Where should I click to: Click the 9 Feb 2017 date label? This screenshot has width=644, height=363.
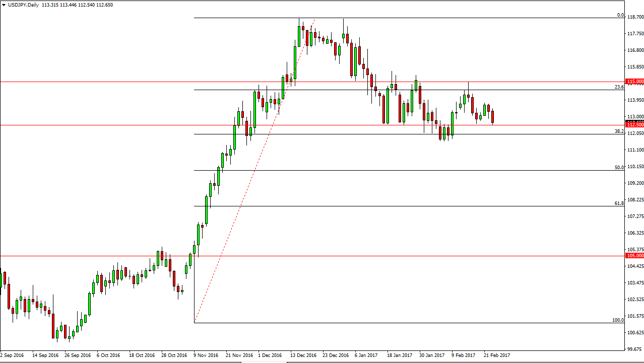coord(464,355)
